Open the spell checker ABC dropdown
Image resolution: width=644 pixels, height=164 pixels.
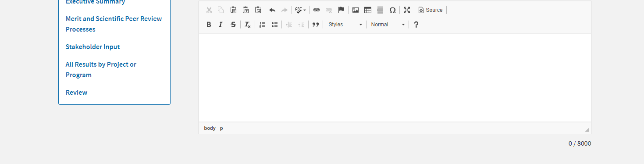pyautogui.click(x=300, y=10)
